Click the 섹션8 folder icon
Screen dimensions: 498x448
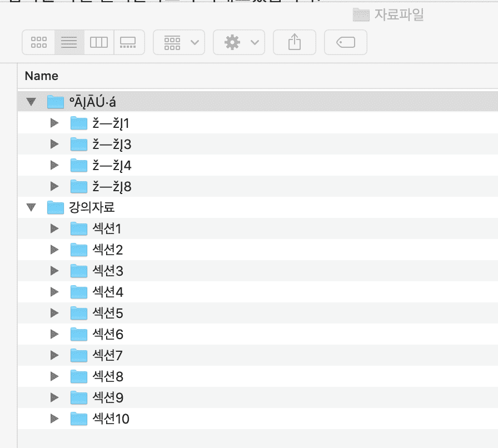tap(79, 376)
